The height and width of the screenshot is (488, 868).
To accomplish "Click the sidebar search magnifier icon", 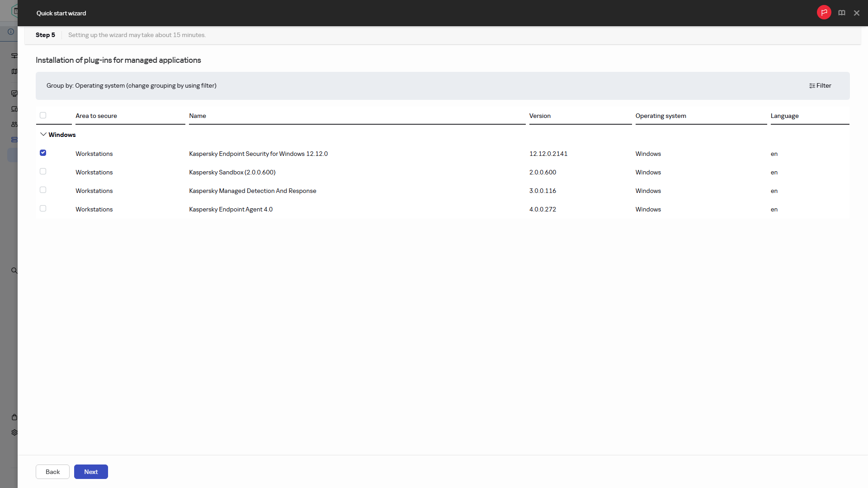I will point(14,271).
